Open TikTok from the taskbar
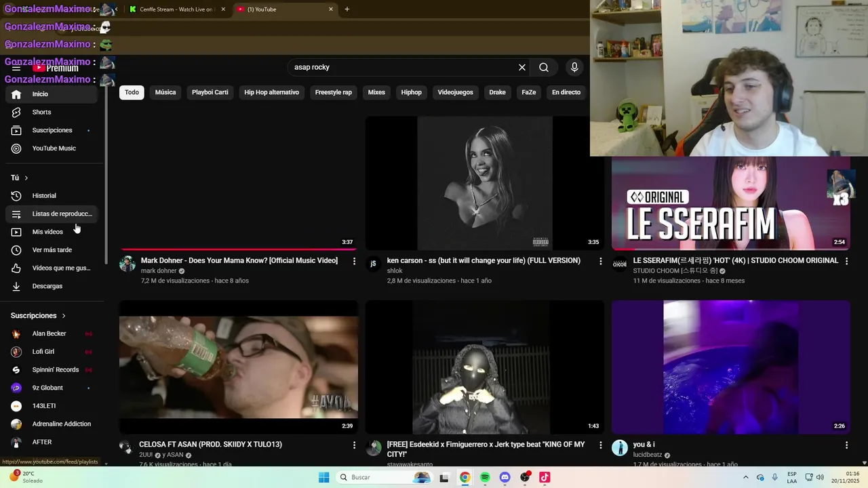This screenshot has width=868, height=488. 545,477
